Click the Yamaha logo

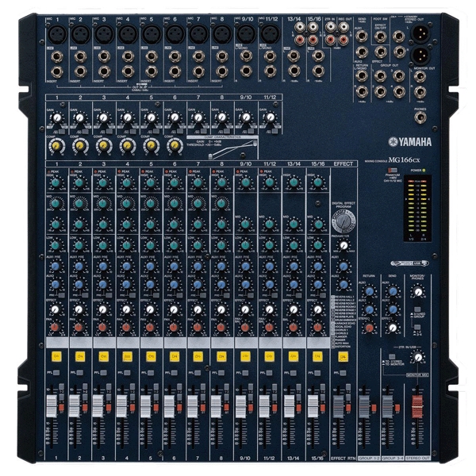[x=410, y=142]
